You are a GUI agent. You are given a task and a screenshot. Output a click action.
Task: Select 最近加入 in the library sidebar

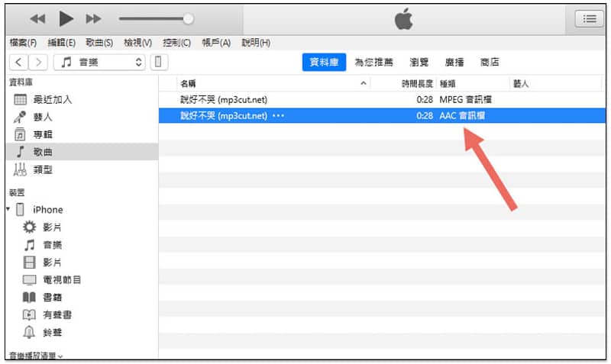(53, 100)
